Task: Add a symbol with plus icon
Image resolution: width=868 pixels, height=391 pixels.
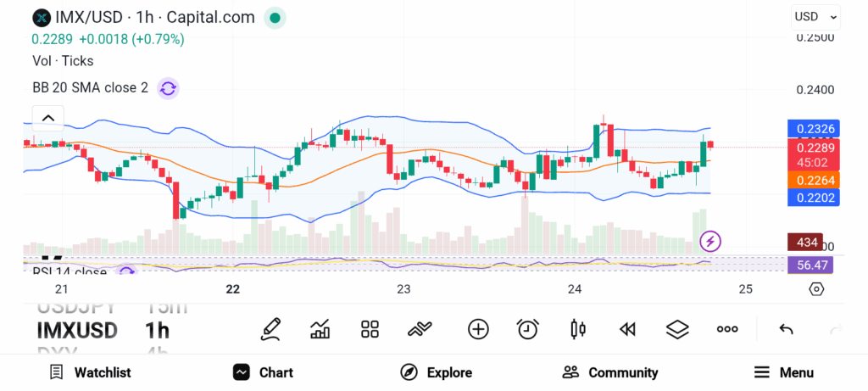Action: pyautogui.click(x=478, y=329)
